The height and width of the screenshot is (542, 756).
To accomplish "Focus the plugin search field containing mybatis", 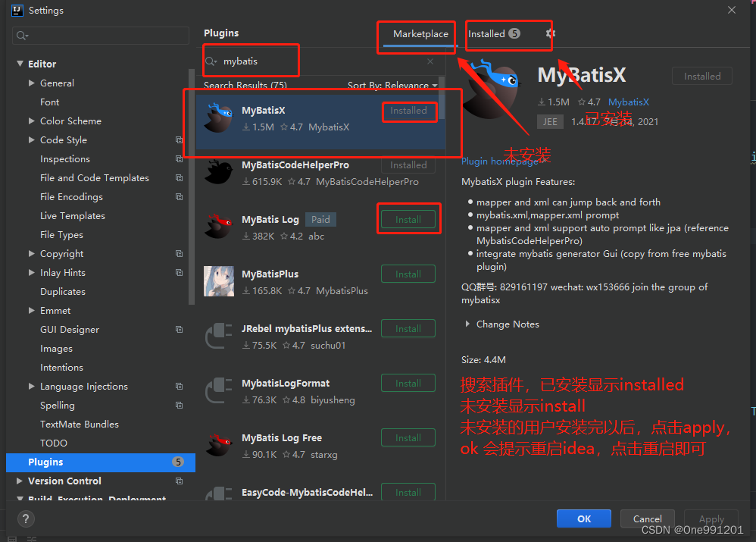I will pyautogui.click(x=319, y=61).
